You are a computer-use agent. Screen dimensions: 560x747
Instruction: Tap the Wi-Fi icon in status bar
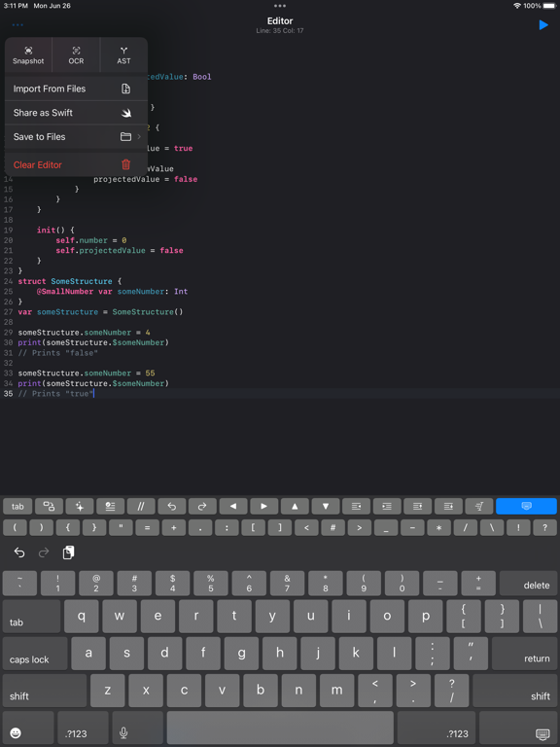tap(517, 6)
